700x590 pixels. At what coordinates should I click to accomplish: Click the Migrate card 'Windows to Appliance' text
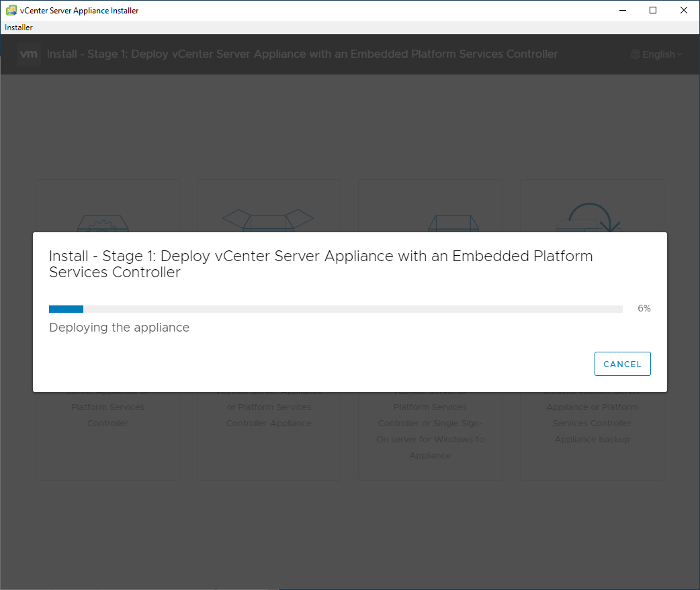tap(430, 448)
